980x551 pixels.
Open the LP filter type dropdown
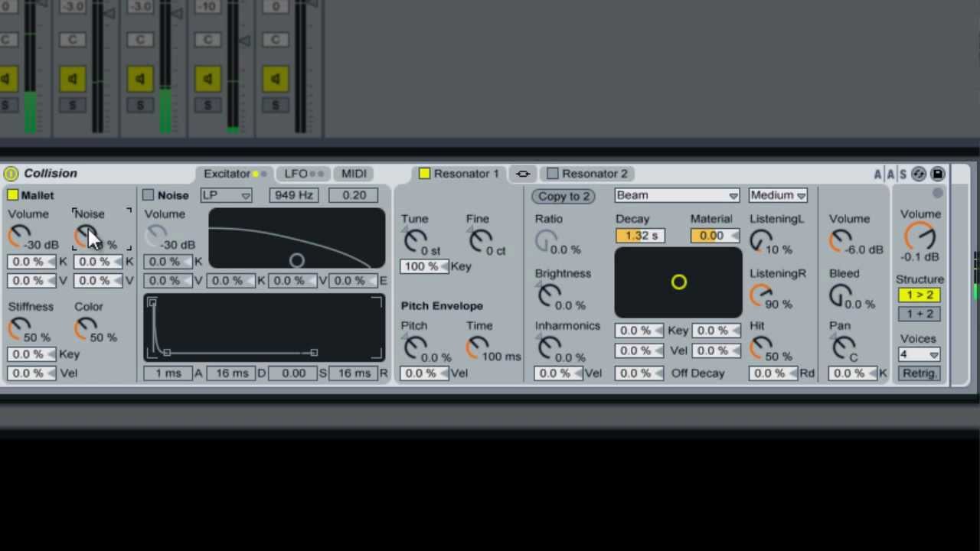click(226, 196)
